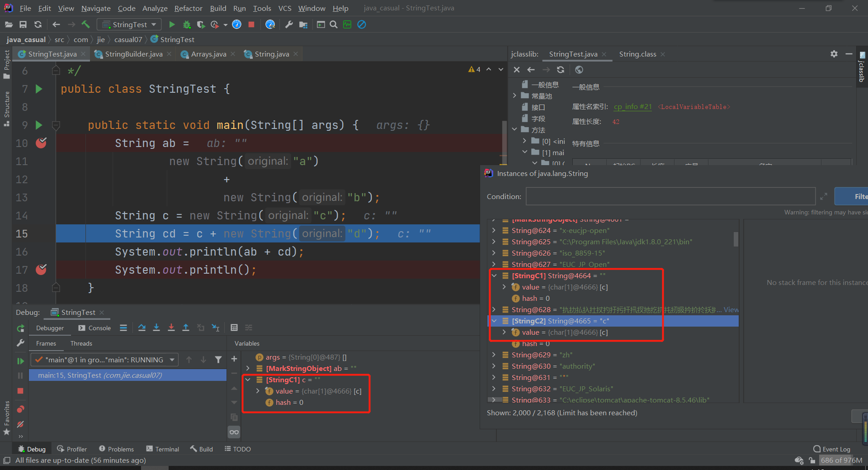
Task: Click Step Out in debugger toolbar
Action: coord(186,328)
